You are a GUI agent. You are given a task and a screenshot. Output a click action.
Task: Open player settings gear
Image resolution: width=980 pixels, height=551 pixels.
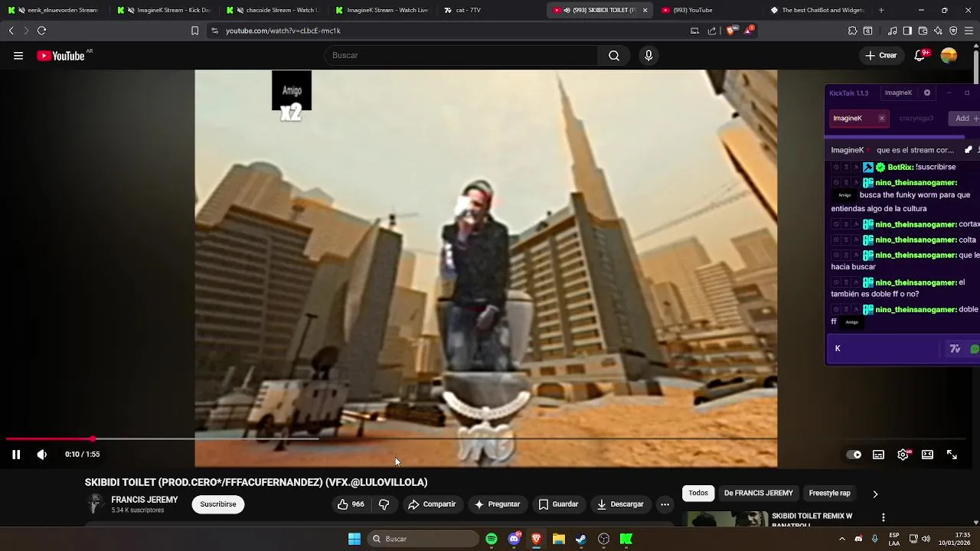(903, 455)
